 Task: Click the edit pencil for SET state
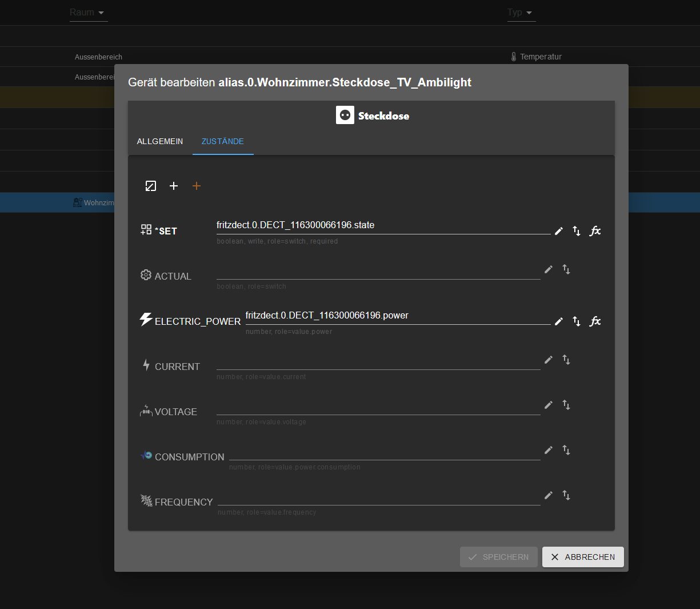pos(559,231)
